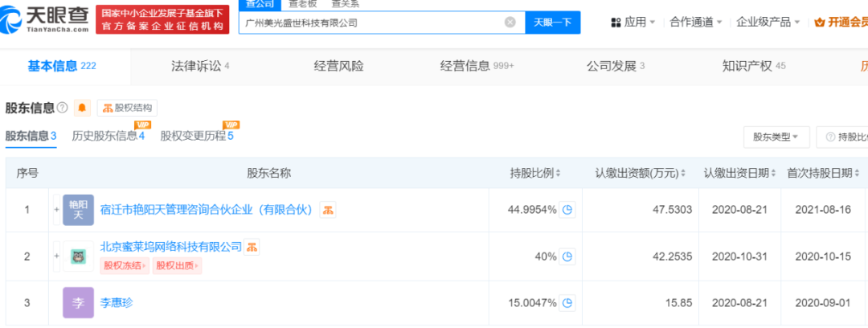Screen dimensions: 868x328
Task: Click the 北京蜜莱坞 owl logo thumbnail
Action: coord(78,256)
